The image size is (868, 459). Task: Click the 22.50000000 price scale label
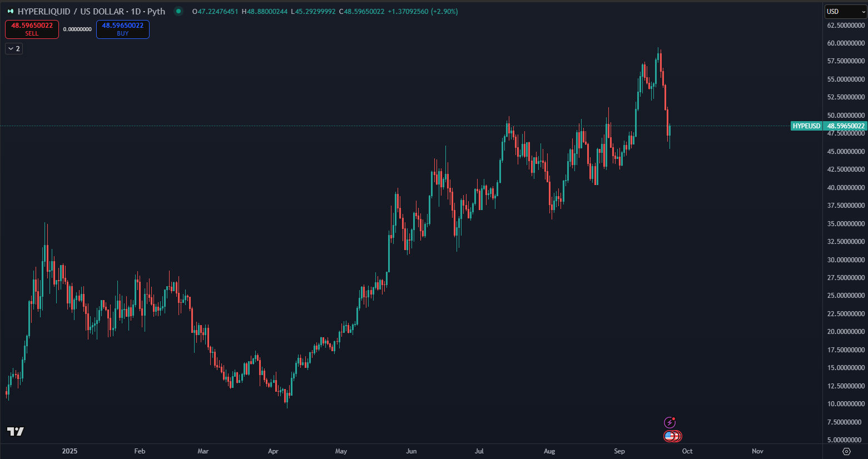tap(846, 314)
